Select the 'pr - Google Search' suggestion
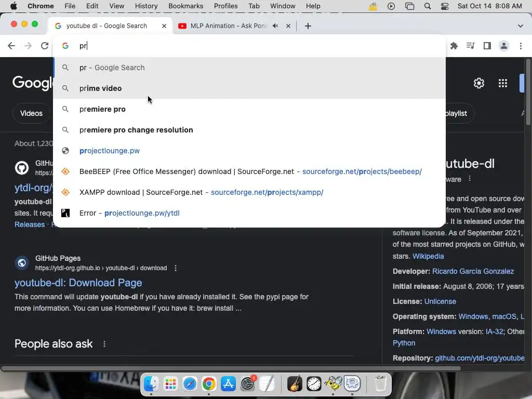Image resolution: width=532 pixels, height=399 pixels. [249, 68]
